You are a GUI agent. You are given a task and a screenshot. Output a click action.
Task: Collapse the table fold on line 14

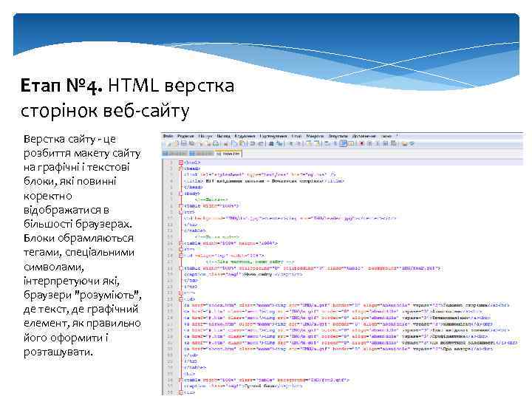point(181,243)
